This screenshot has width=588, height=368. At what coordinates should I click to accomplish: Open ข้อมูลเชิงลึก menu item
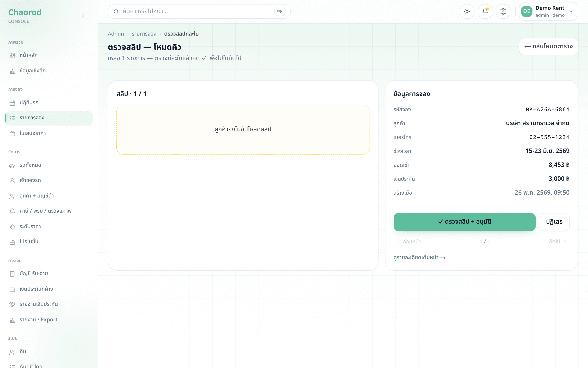click(x=49, y=71)
